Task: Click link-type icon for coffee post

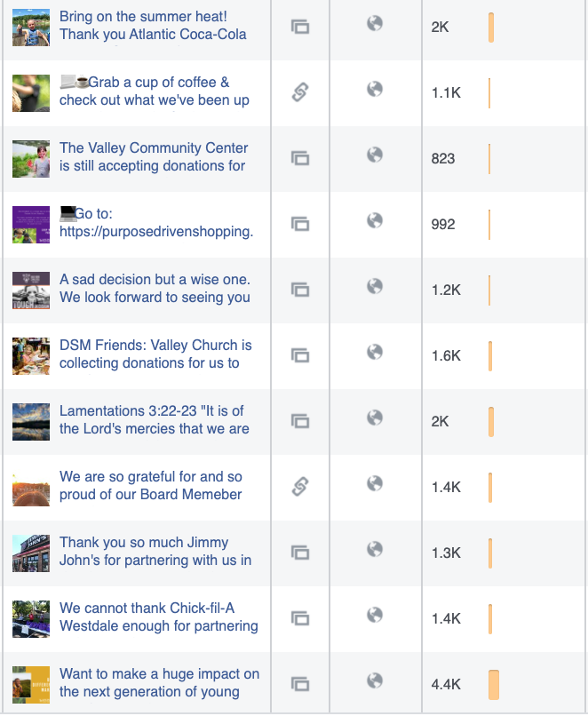Action: pyautogui.click(x=300, y=92)
